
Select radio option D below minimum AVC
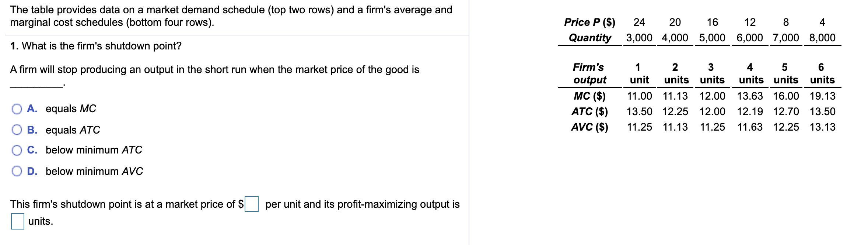pos(16,171)
